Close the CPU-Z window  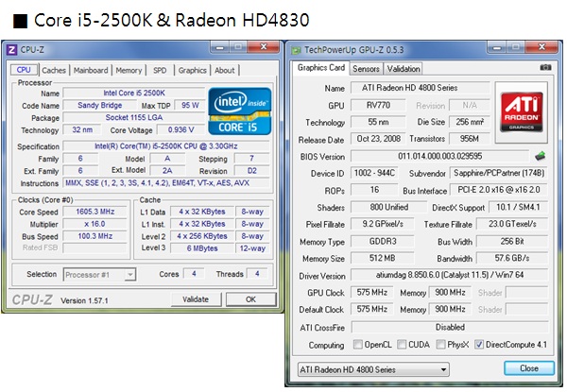[264, 47]
